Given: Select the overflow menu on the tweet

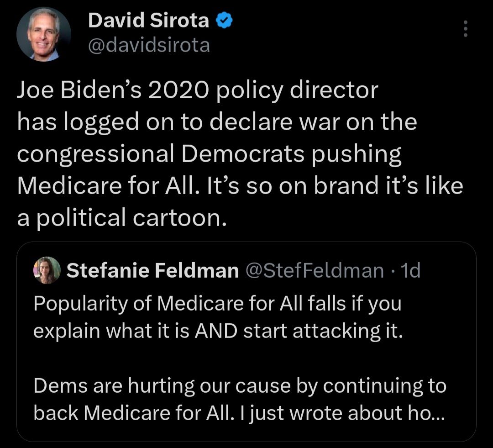Looking at the screenshot, I should pyautogui.click(x=466, y=29).
